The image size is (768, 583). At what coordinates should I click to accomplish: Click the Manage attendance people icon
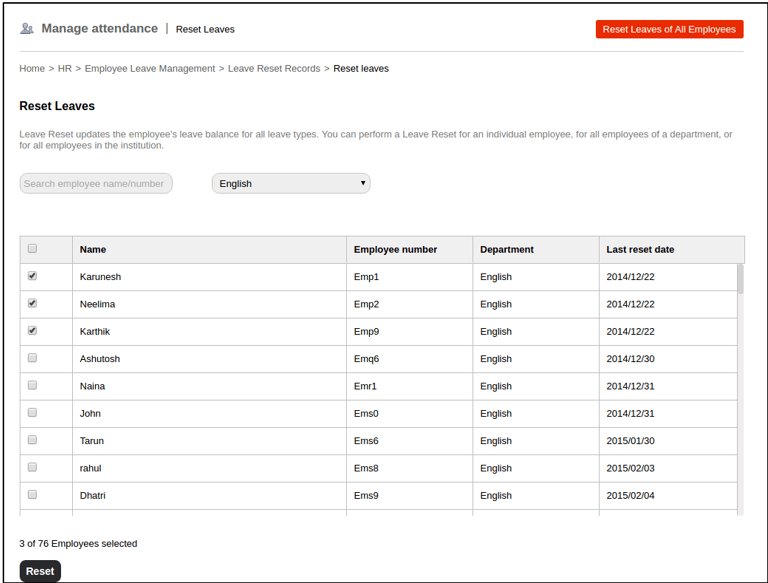(27, 29)
